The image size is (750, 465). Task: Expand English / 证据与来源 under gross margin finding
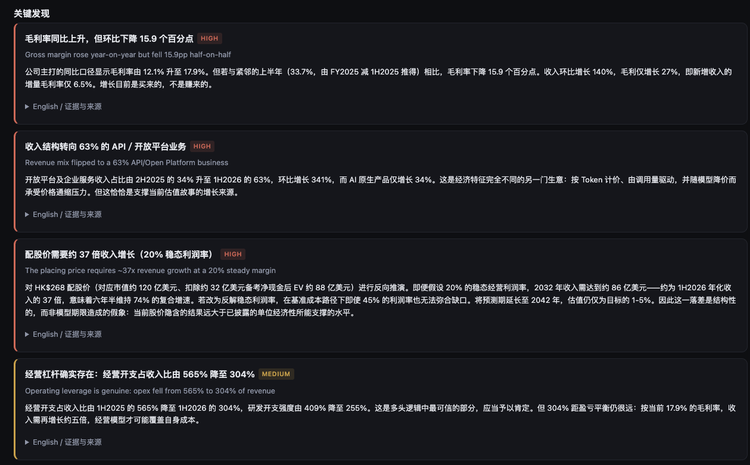tap(63, 106)
